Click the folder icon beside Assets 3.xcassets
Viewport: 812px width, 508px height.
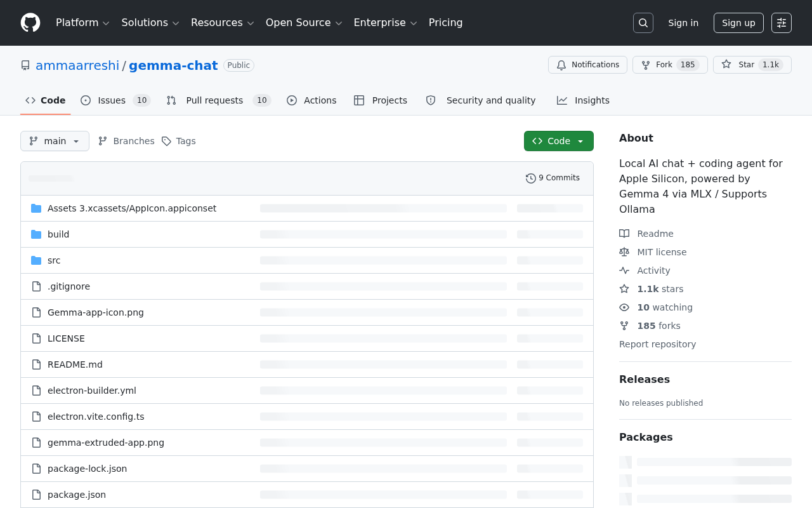point(36,208)
